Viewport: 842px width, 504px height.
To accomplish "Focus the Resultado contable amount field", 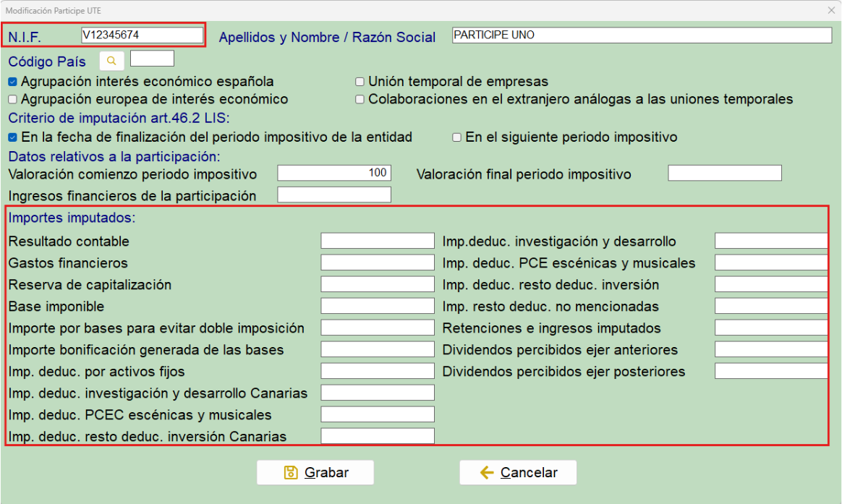I will click(x=378, y=241).
